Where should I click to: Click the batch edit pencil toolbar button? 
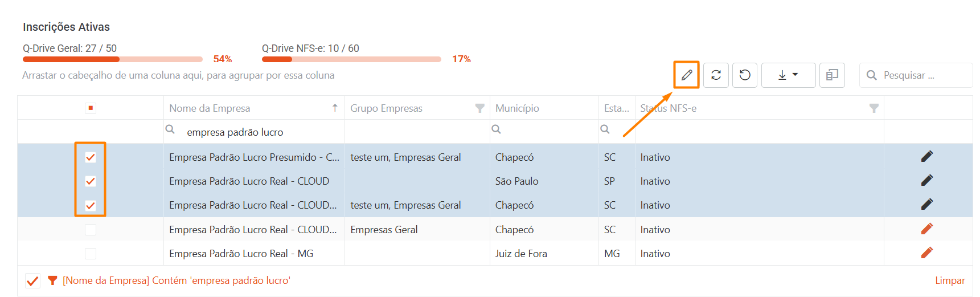[687, 75]
